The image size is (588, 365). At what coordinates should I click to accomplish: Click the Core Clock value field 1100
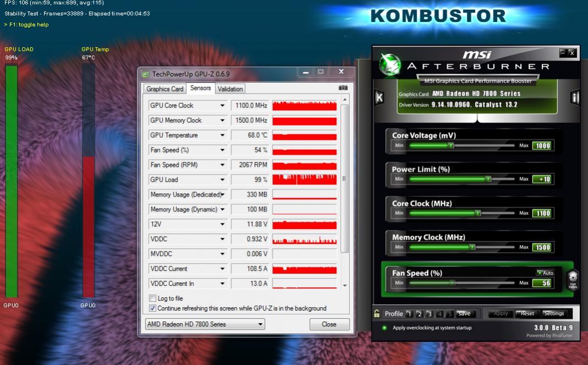coord(542,213)
